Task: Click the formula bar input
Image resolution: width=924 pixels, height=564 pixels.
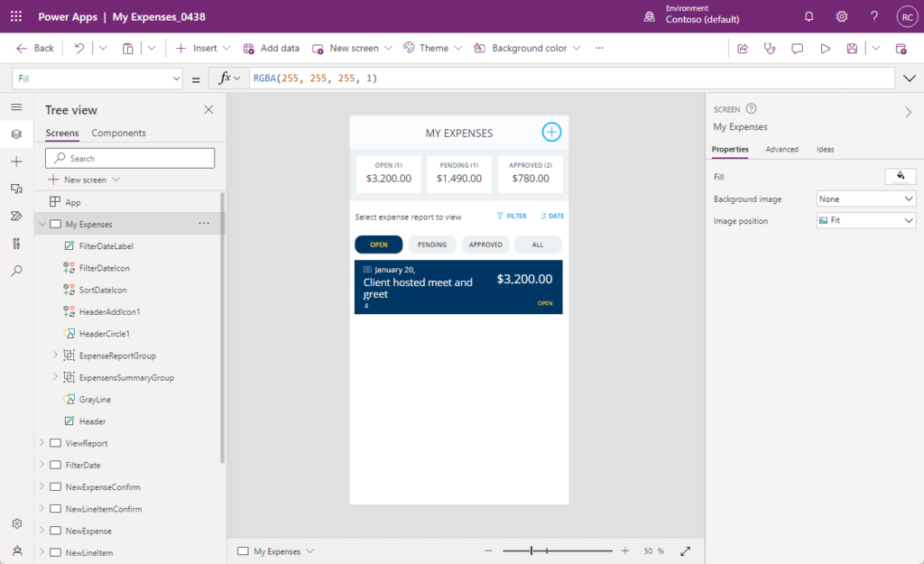Action: [571, 79]
